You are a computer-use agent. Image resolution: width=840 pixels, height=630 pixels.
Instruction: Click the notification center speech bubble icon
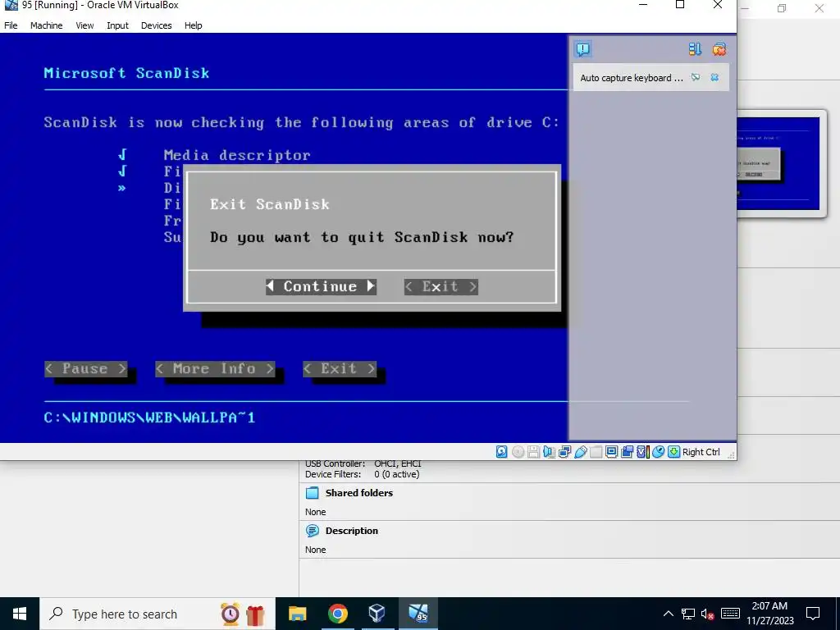583,49
